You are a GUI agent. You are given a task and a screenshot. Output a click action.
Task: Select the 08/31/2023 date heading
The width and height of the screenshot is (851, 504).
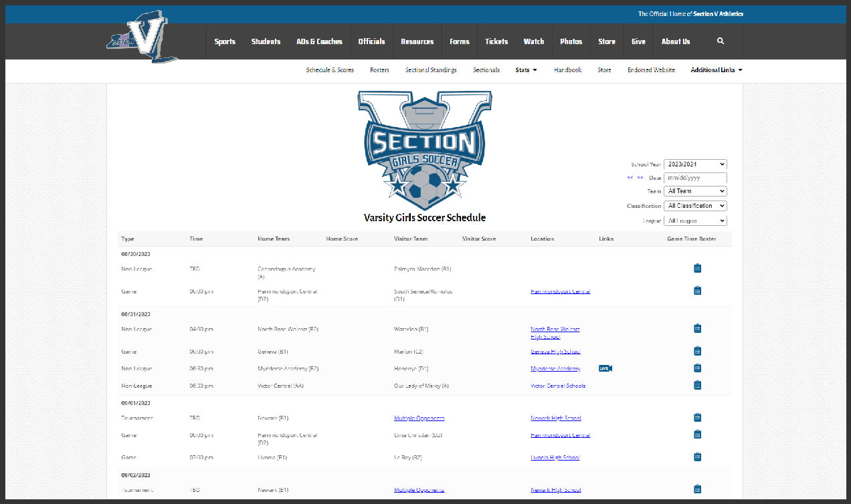136,314
